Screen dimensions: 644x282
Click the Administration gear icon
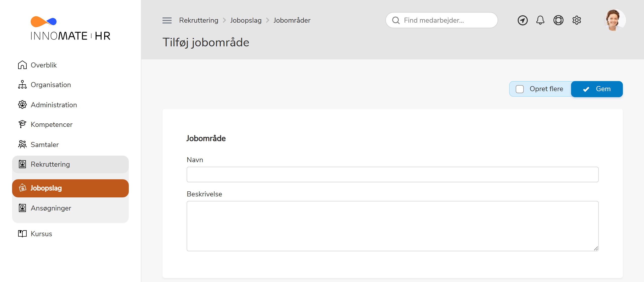point(22,104)
